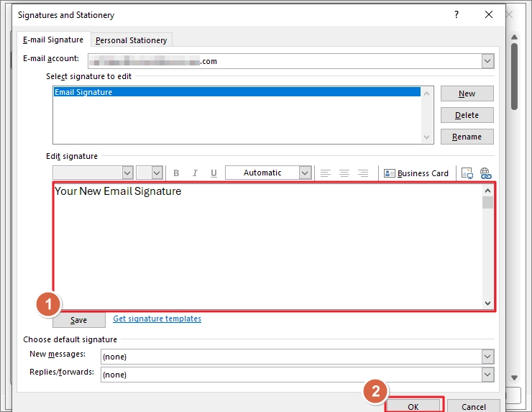Click editor scrollbar down arrow

487,303
